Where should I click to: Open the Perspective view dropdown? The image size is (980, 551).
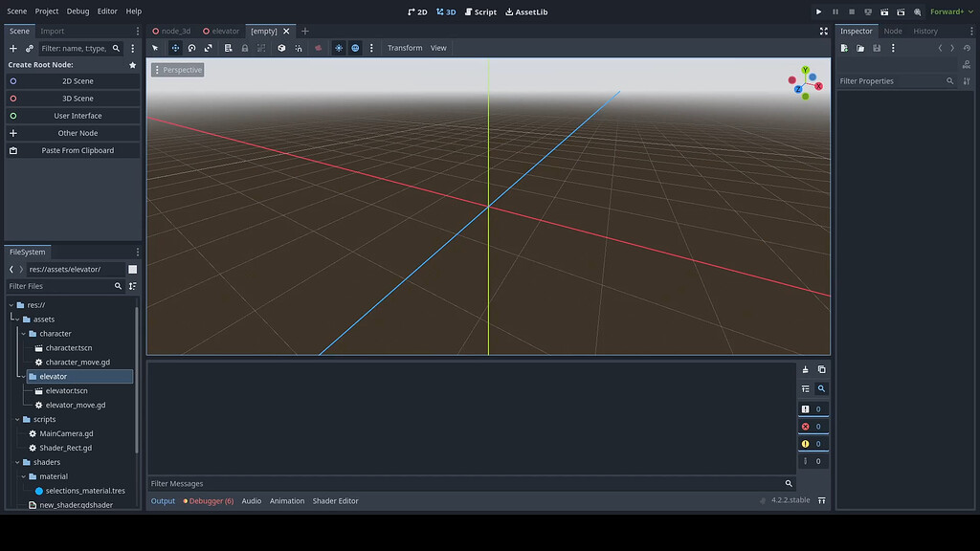pos(178,69)
